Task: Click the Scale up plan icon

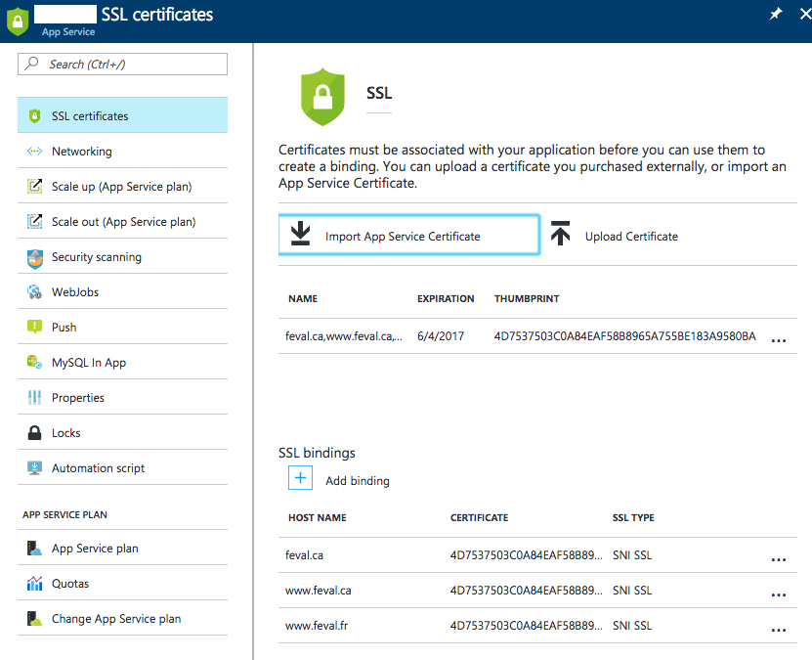Action: pos(35,186)
